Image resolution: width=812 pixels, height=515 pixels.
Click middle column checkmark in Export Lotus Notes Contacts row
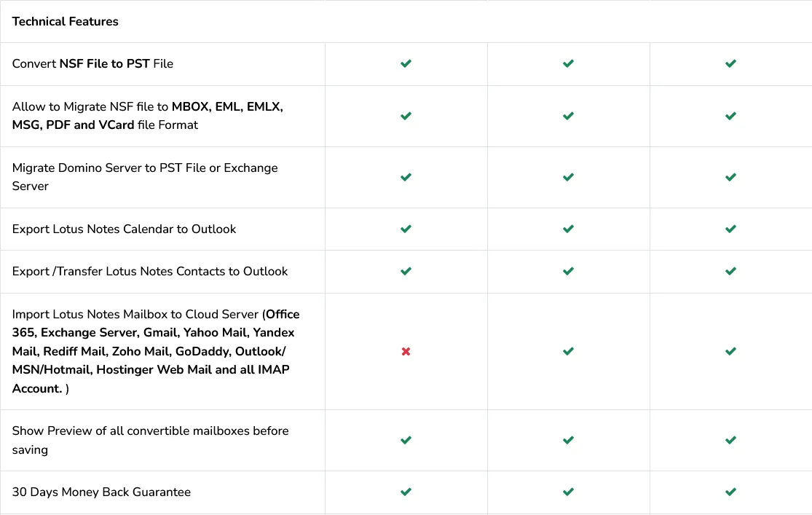click(x=568, y=272)
